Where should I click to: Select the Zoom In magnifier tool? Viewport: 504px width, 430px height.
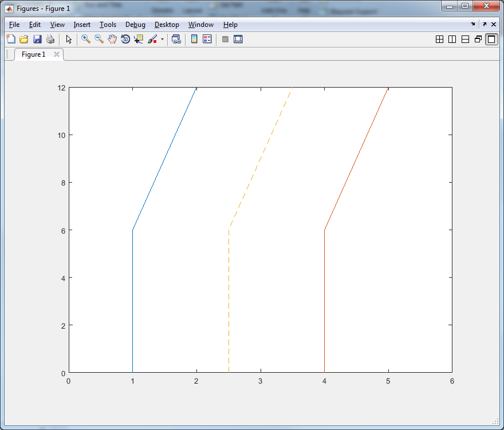pos(86,40)
